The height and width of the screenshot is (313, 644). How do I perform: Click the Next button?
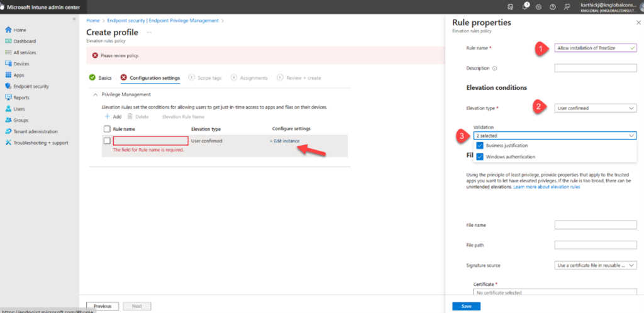136,306
